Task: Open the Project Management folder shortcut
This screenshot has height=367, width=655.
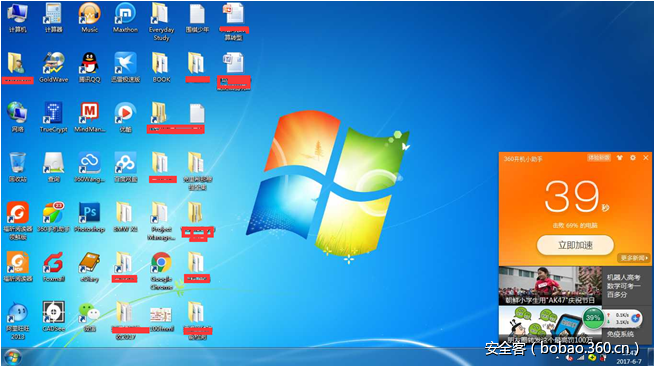Action: (x=161, y=221)
